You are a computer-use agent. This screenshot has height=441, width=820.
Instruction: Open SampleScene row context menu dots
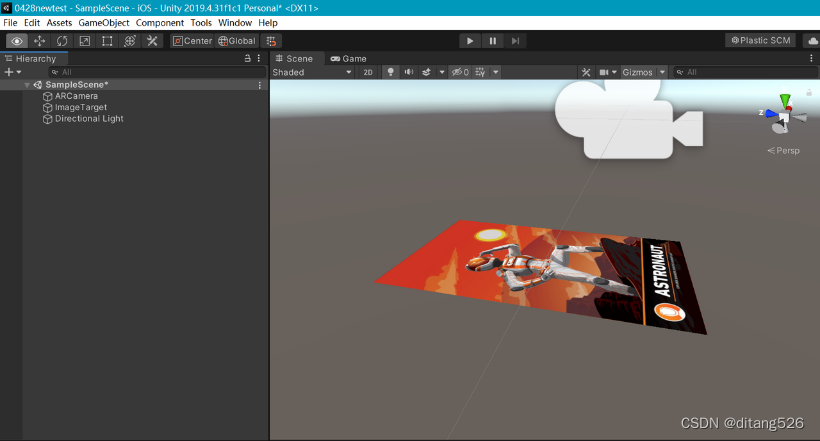click(x=259, y=85)
